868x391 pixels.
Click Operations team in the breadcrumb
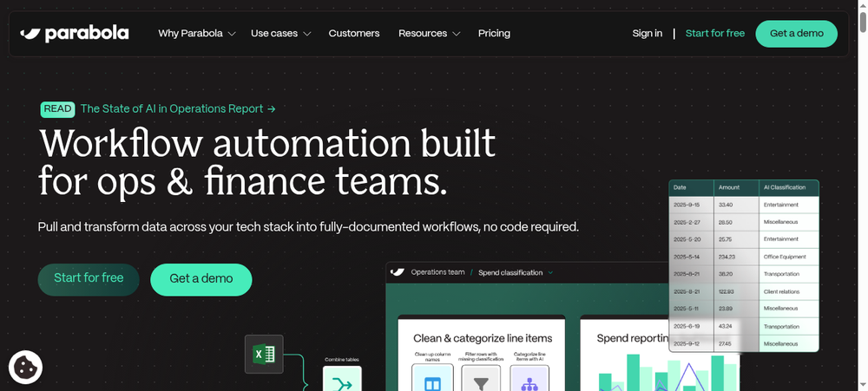[437, 272]
